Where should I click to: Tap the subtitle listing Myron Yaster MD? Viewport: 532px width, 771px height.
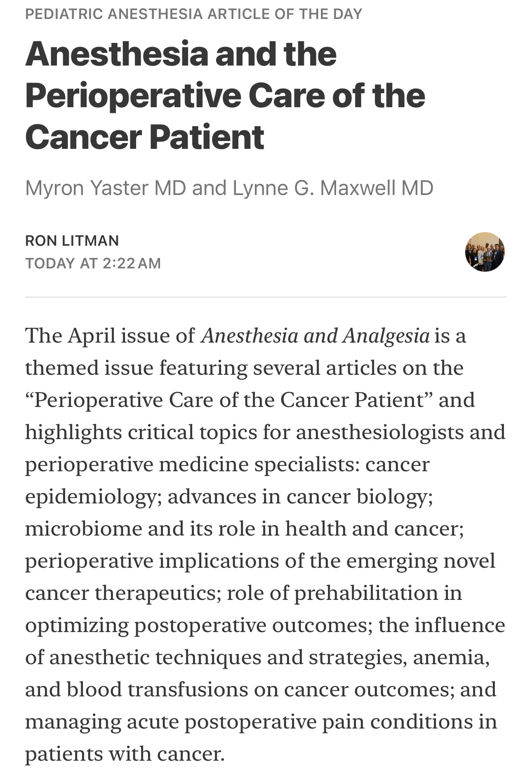coord(229,188)
